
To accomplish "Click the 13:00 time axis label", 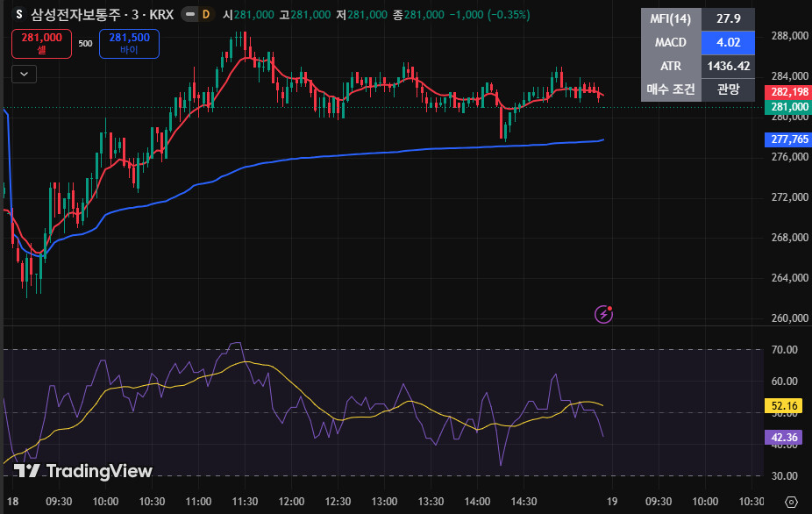I will point(384,502).
